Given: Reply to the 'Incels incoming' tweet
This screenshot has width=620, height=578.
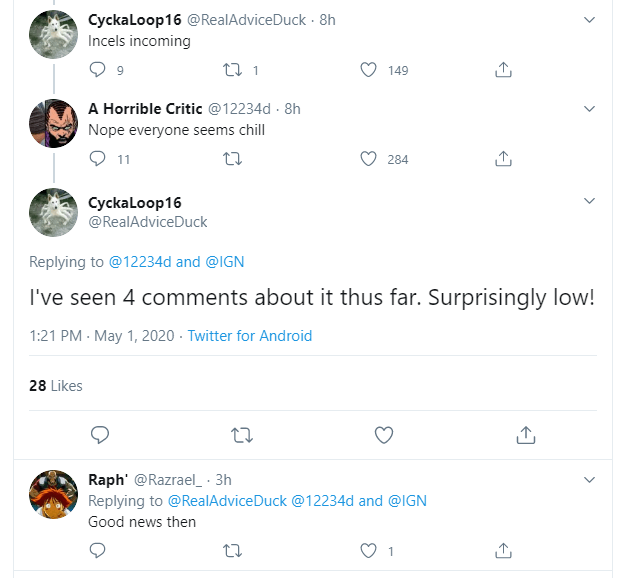Looking at the screenshot, I should [97, 70].
